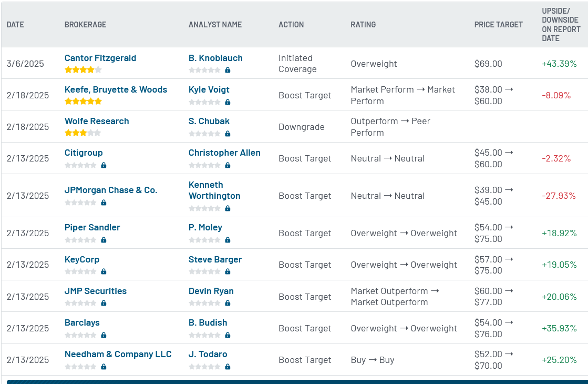Open the Barclays brokerage link
The width and height of the screenshot is (588, 384).
pyautogui.click(x=82, y=322)
